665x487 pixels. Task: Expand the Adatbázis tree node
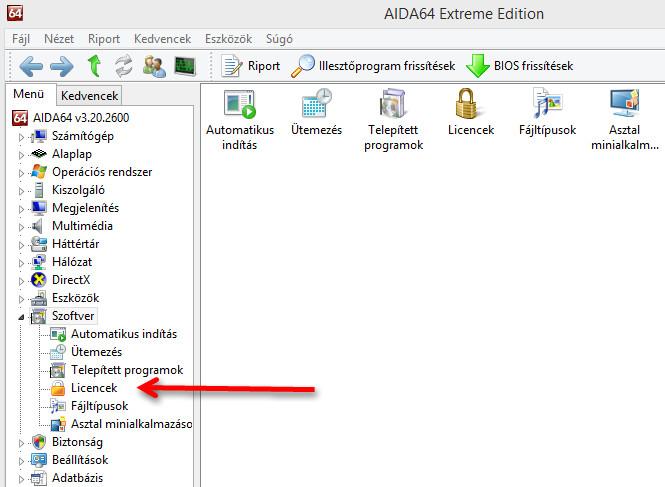point(21,479)
